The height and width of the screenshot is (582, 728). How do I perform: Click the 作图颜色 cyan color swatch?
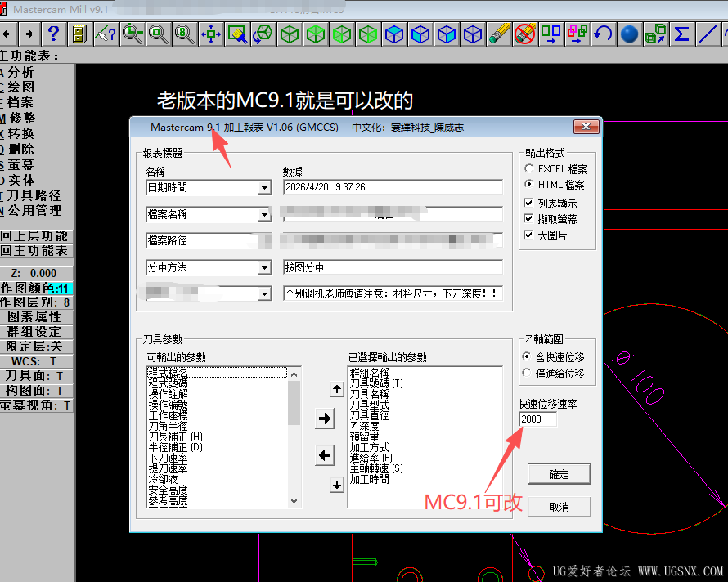(62, 289)
